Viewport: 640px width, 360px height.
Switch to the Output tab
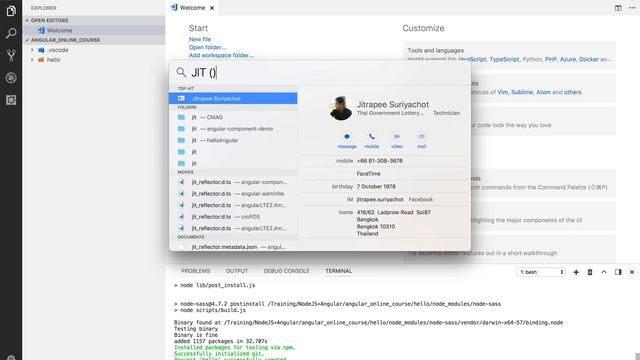coord(237,271)
